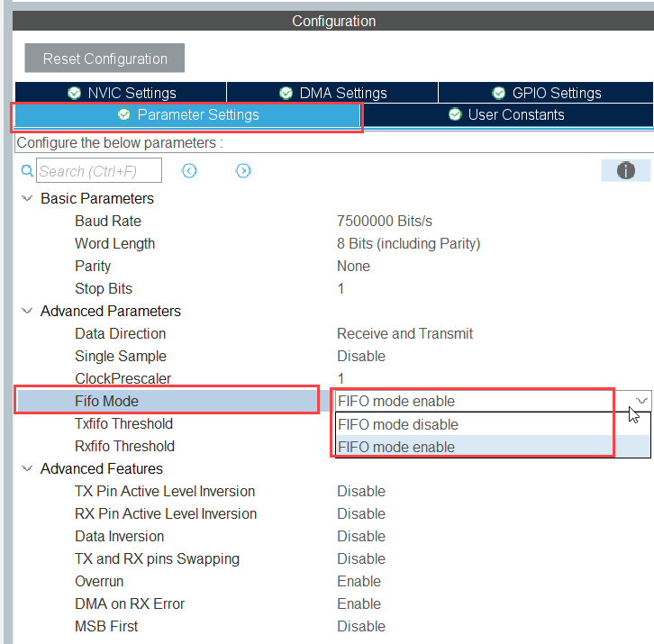
Task: Open the NVIC Settings tab
Action: tap(121, 93)
